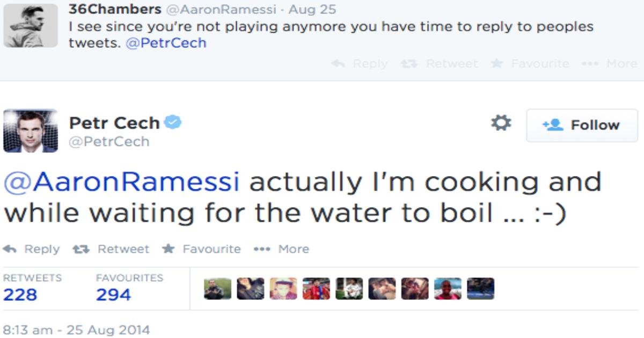Open Petr Cech's profile picture
The image size is (644, 338).
(x=31, y=130)
